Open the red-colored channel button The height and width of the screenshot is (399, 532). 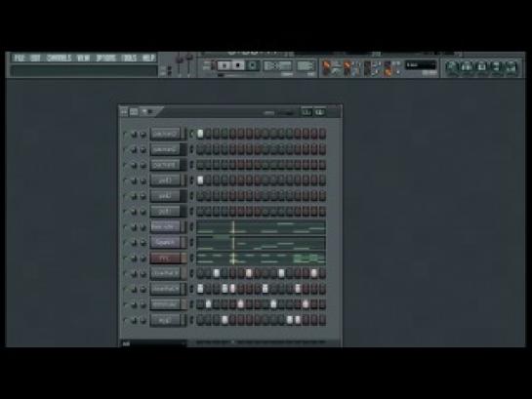(165, 259)
